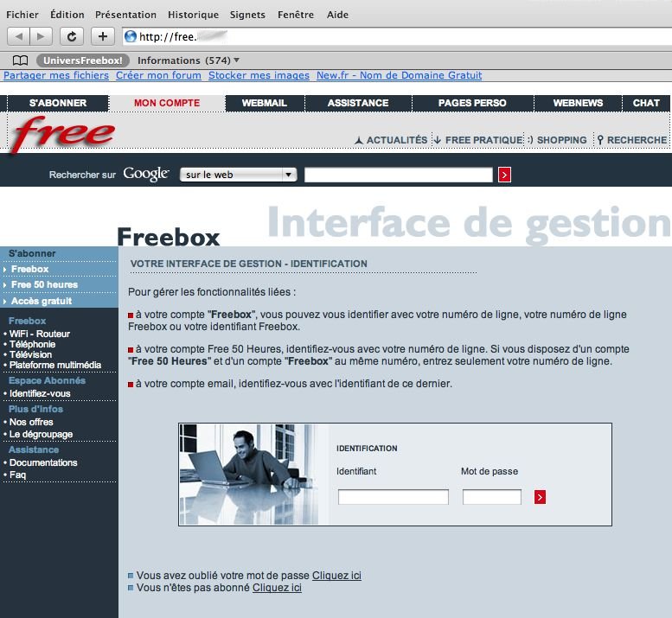Click the UniversFreebox! bookmark
The image size is (672, 618).
point(83,61)
